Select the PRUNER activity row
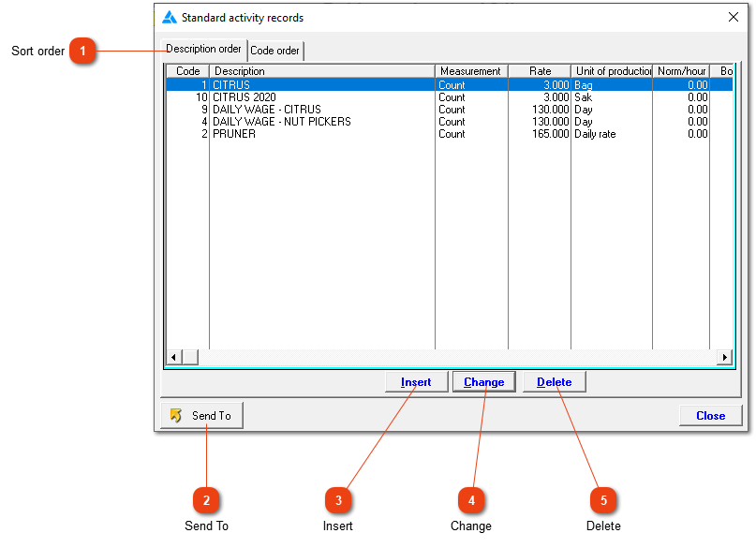 450,134
